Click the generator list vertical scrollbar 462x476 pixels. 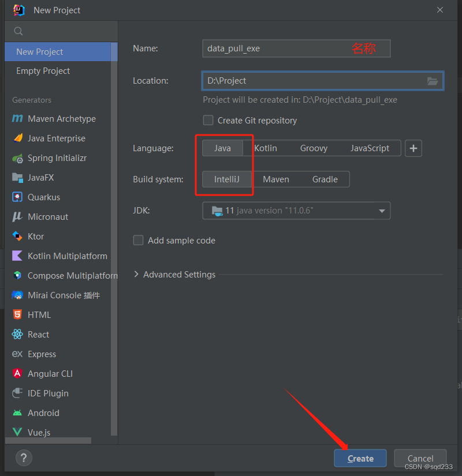[x=114, y=239]
